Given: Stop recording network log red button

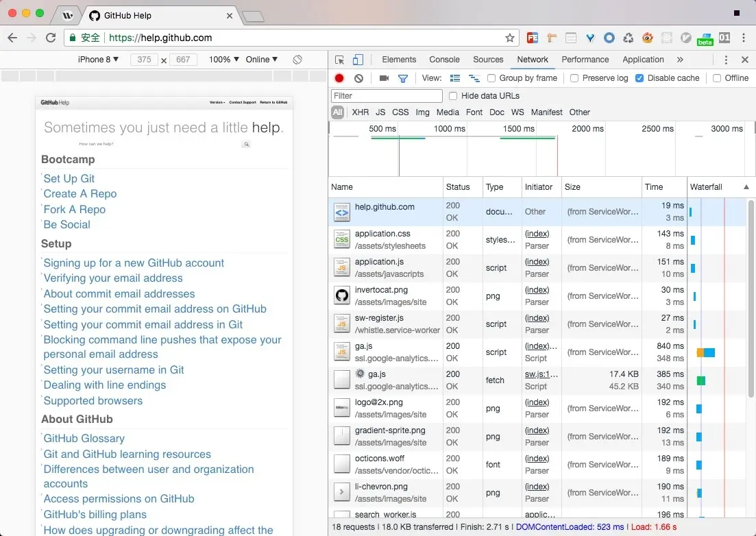Looking at the screenshot, I should tap(339, 78).
